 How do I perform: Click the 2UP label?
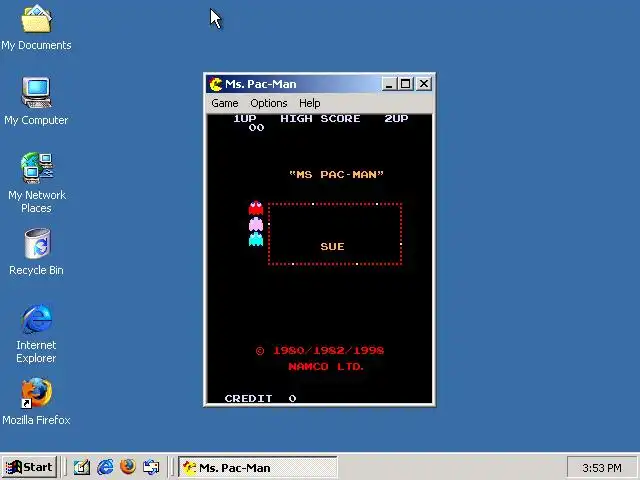pyautogui.click(x=396, y=119)
